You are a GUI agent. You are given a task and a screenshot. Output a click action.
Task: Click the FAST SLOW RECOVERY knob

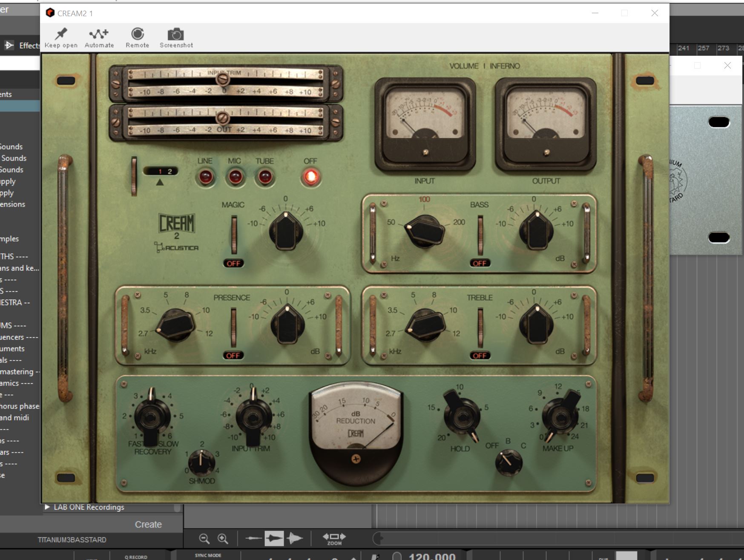point(152,417)
